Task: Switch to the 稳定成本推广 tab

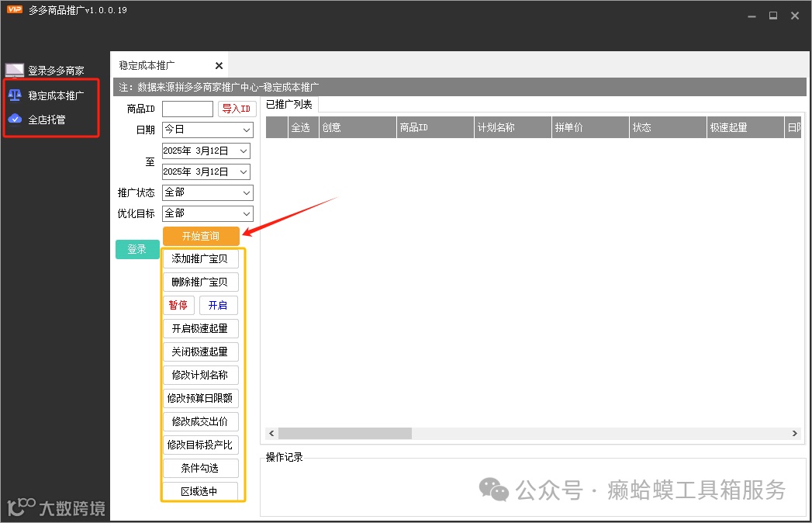Action: click(x=147, y=65)
